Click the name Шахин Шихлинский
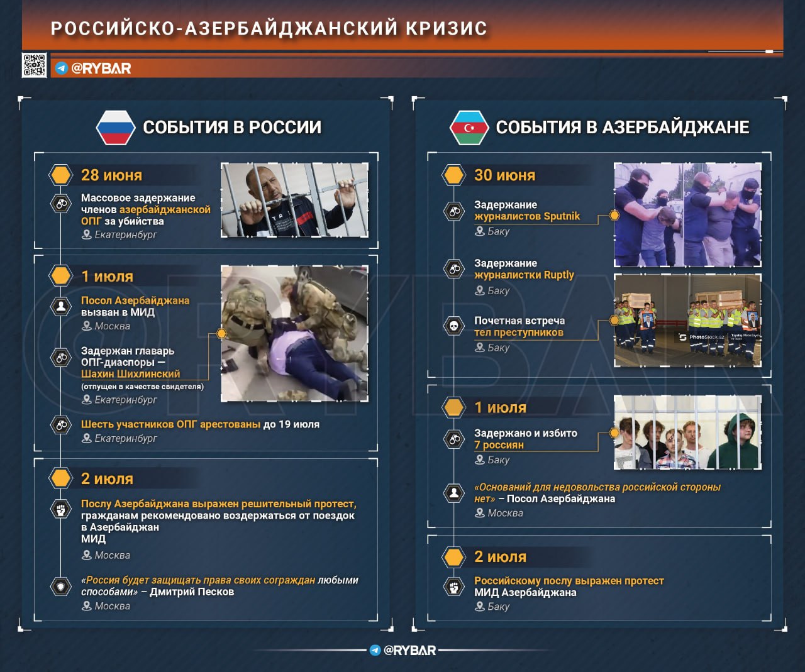The height and width of the screenshot is (672, 805). point(130,374)
